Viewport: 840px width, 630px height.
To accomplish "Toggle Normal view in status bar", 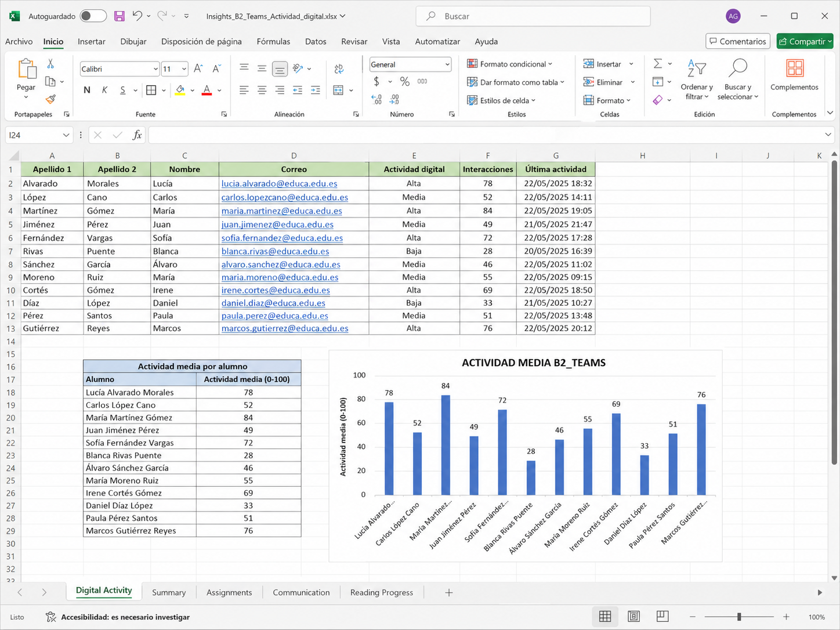I will tap(605, 617).
